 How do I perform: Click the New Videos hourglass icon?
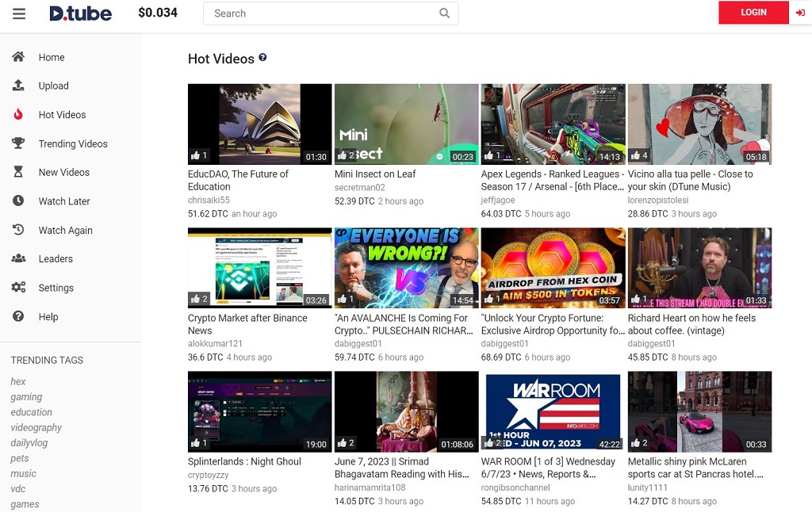point(18,172)
